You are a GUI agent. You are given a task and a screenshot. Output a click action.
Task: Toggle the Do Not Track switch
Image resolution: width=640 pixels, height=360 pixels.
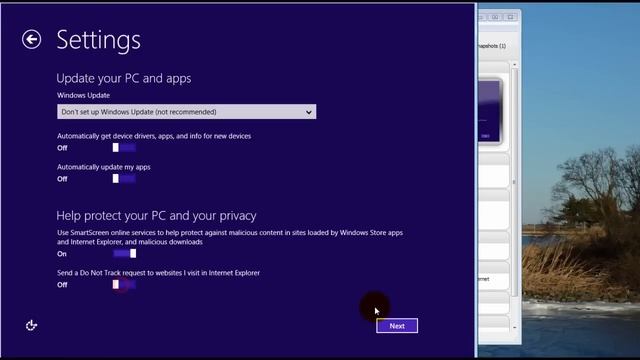click(x=124, y=284)
